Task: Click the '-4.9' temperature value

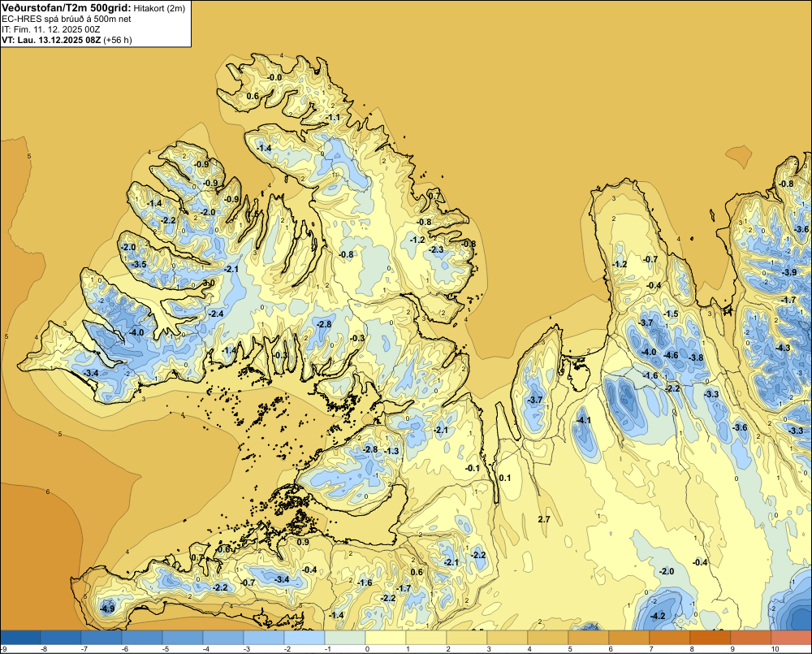Action: click(x=107, y=609)
